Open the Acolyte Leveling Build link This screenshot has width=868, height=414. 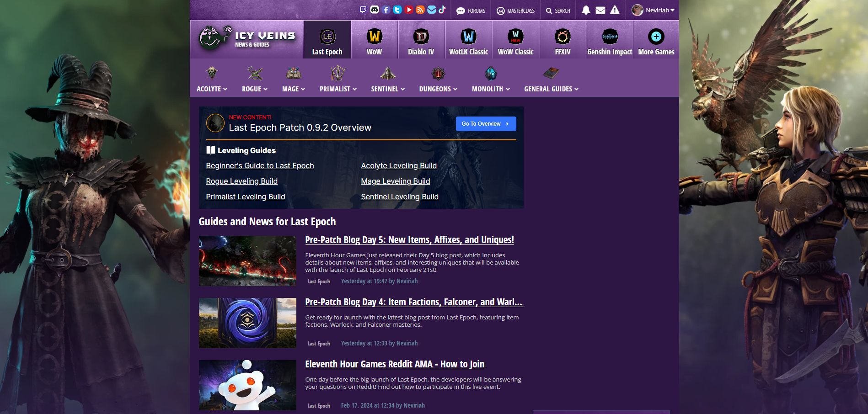point(399,166)
